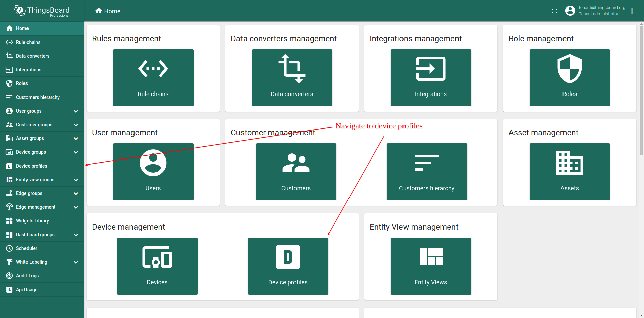Click the Data converters sidebar icon

[9, 56]
